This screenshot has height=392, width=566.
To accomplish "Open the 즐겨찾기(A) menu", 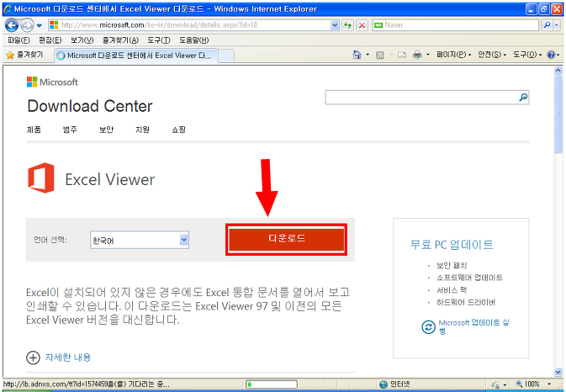I will coord(120,40).
